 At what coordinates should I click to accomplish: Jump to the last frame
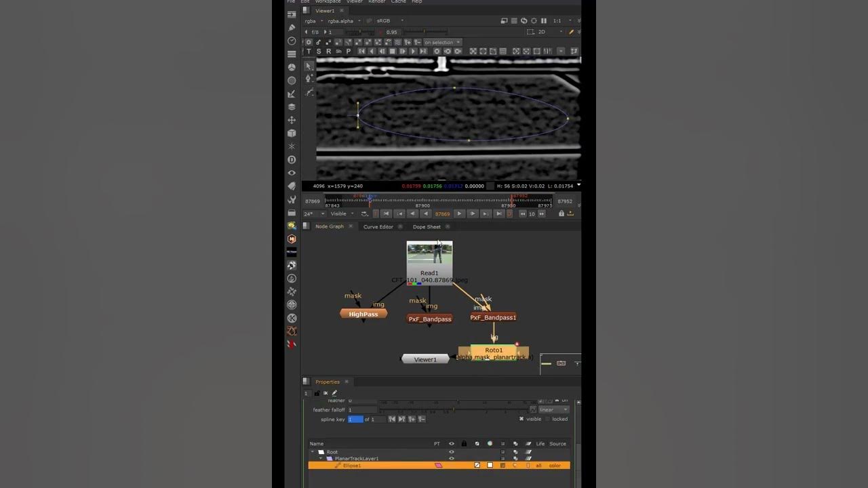point(499,213)
